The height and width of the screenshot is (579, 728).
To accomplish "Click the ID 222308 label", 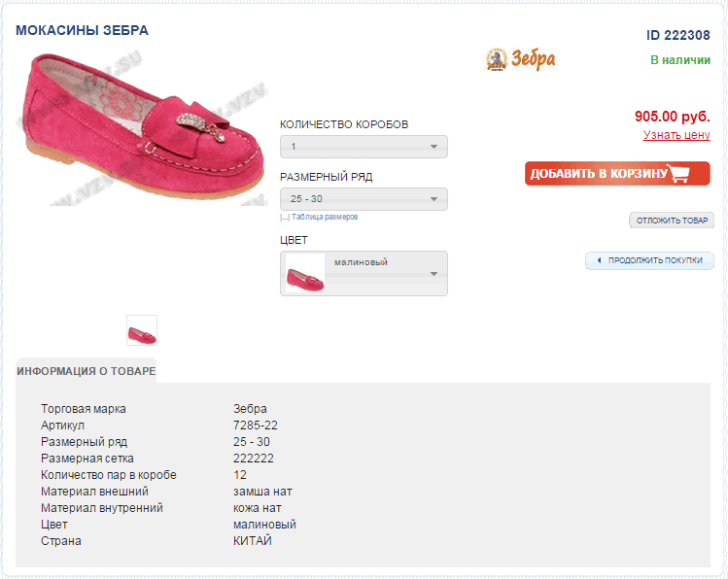I will click(677, 35).
